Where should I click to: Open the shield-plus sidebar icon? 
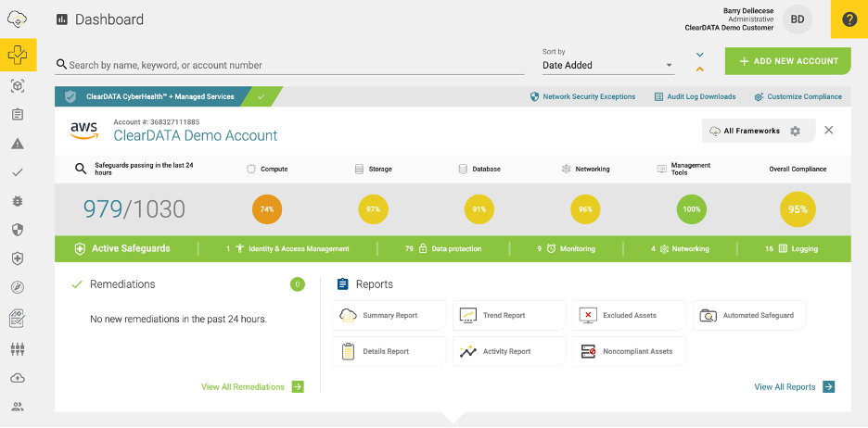(18, 258)
